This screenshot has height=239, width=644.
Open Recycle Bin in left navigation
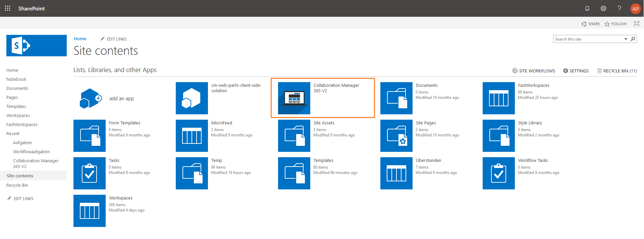17,185
